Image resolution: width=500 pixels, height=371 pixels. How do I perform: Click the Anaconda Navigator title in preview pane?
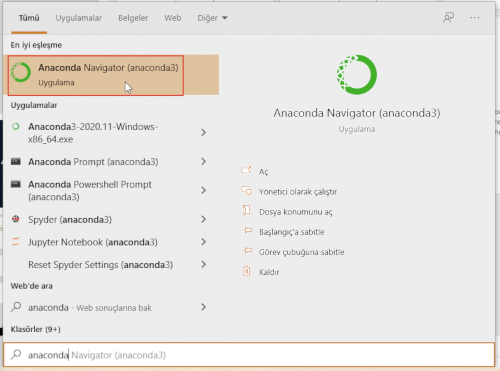tap(357, 113)
